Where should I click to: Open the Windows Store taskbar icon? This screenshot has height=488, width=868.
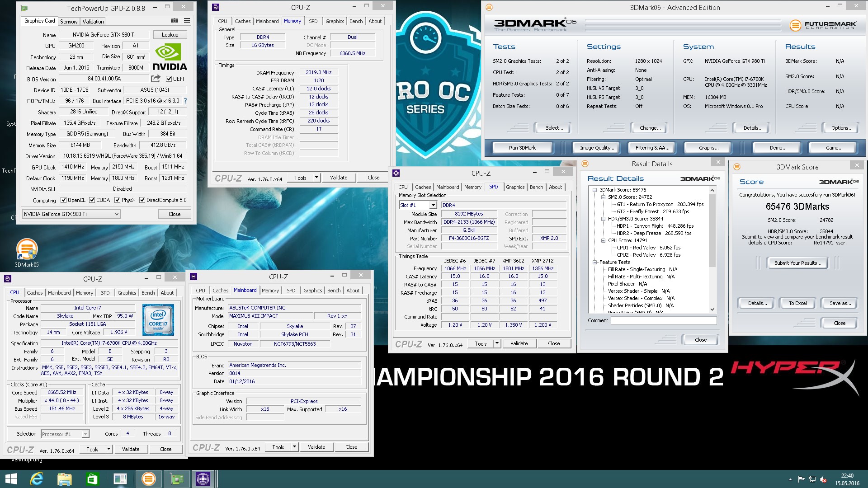pyautogui.click(x=92, y=479)
